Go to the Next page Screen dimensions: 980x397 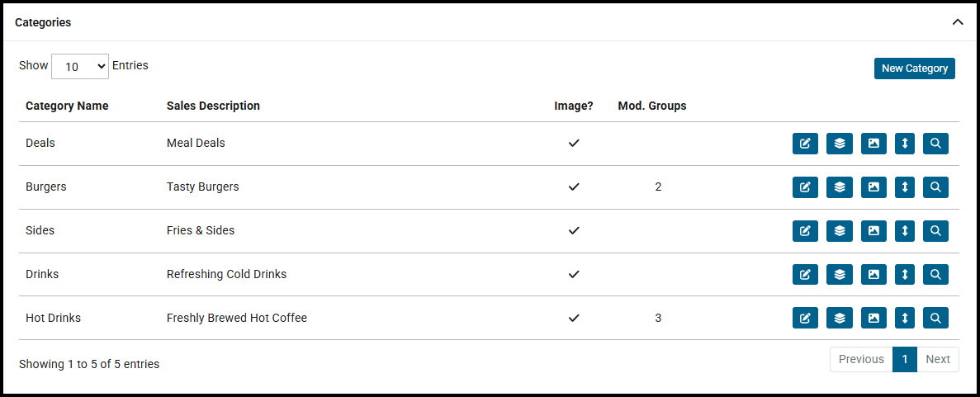point(938,359)
